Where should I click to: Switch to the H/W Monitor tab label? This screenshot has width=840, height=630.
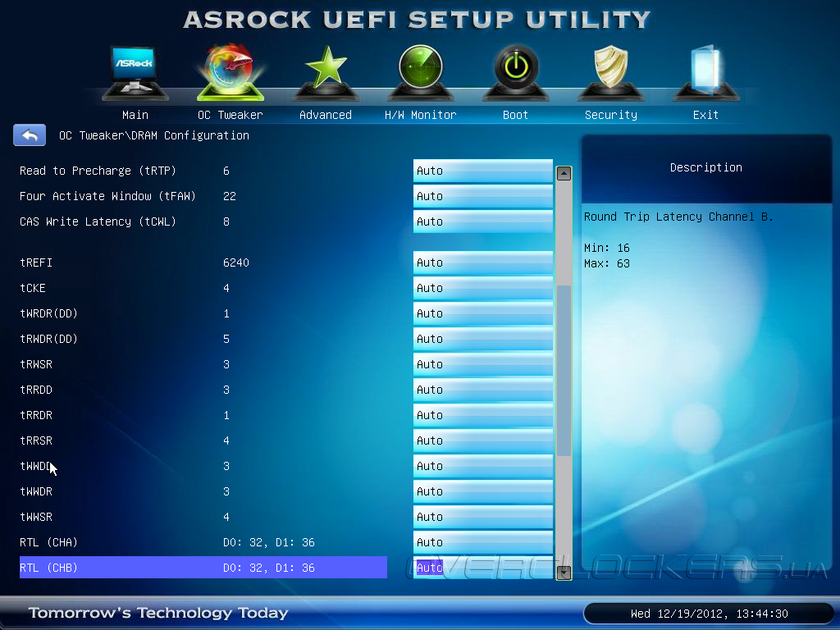pyautogui.click(x=421, y=115)
